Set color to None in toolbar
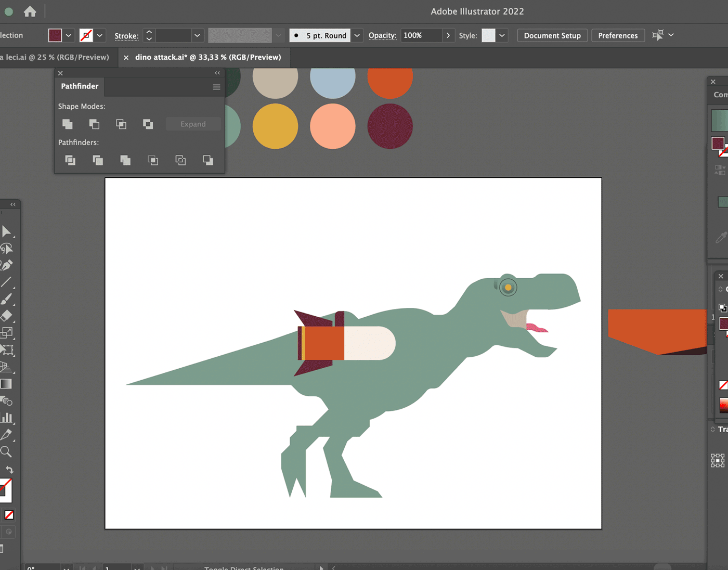The height and width of the screenshot is (570, 728). point(9,515)
